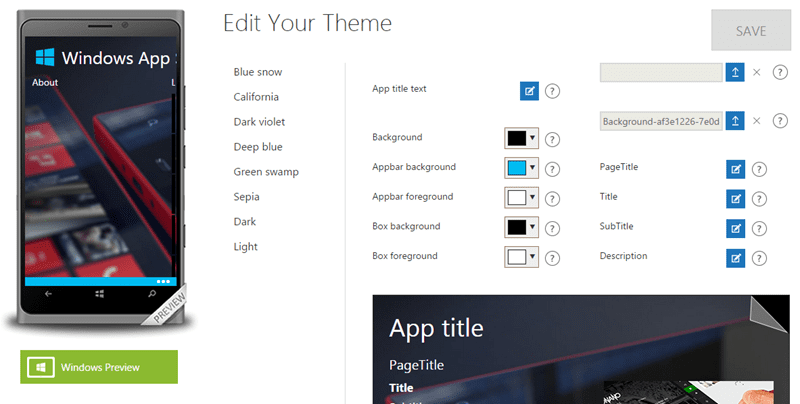Upload a new Background image file
Viewport: 800px width, 404px height.
click(x=735, y=121)
